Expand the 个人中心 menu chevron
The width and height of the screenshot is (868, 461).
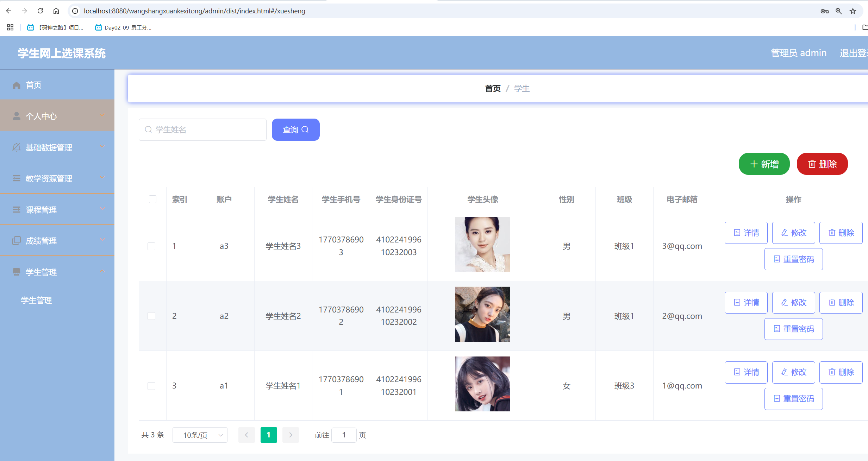pos(102,115)
